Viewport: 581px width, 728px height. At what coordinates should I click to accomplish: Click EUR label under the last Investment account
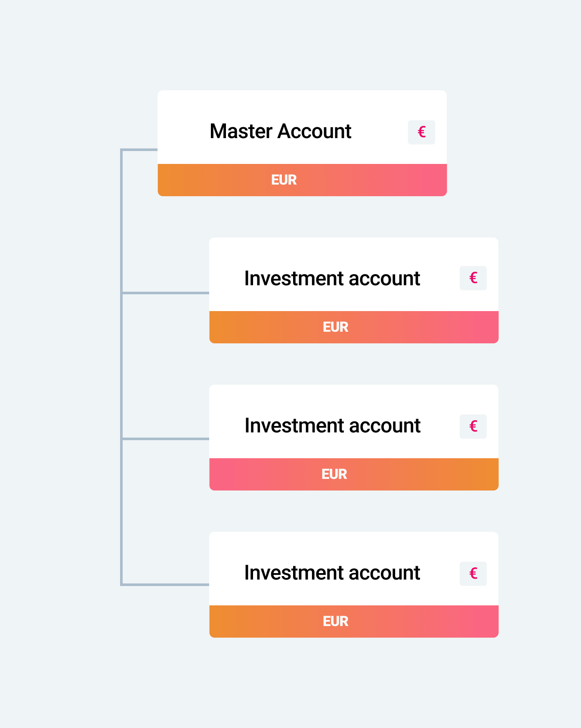click(336, 621)
